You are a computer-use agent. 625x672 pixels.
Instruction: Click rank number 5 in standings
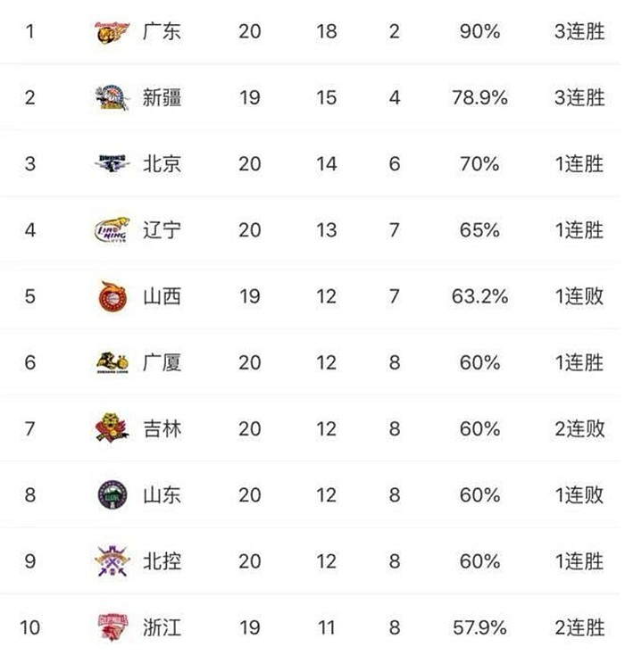point(30,295)
